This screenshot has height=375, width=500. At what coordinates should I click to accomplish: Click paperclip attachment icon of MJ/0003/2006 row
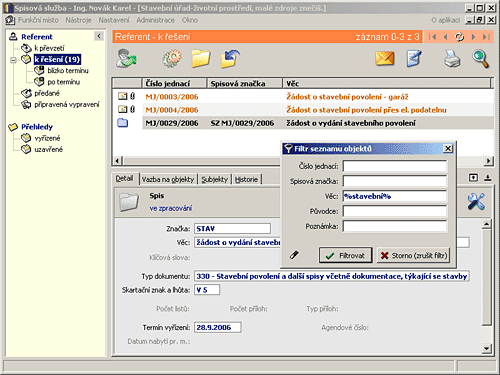[132, 96]
